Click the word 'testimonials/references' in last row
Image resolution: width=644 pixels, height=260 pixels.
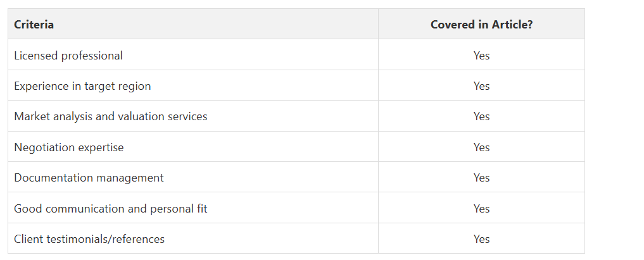[106, 239]
